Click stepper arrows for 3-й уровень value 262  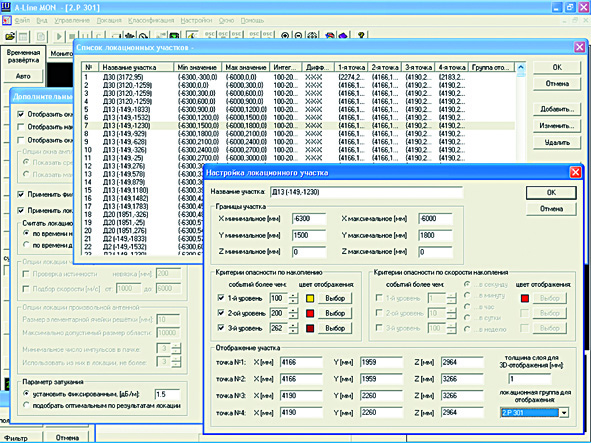293,328
